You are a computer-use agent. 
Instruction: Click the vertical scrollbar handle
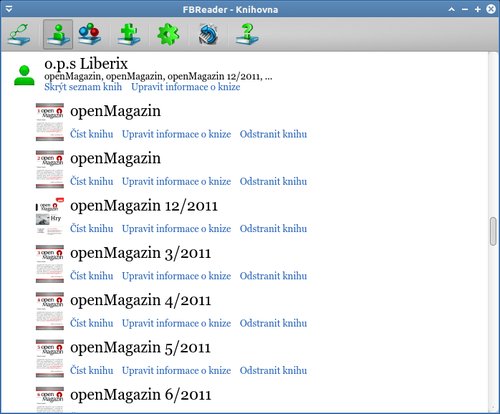click(493, 231)
